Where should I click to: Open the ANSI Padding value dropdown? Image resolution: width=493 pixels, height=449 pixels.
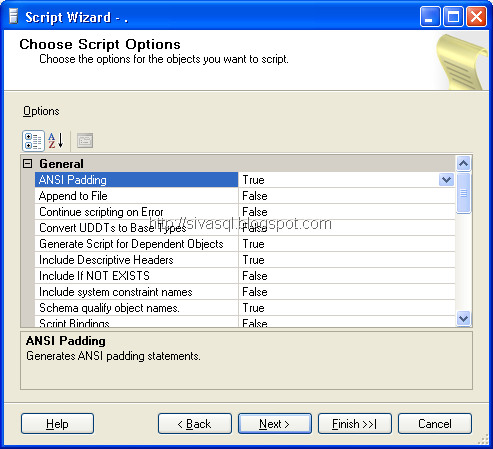(x=446, y=180)
